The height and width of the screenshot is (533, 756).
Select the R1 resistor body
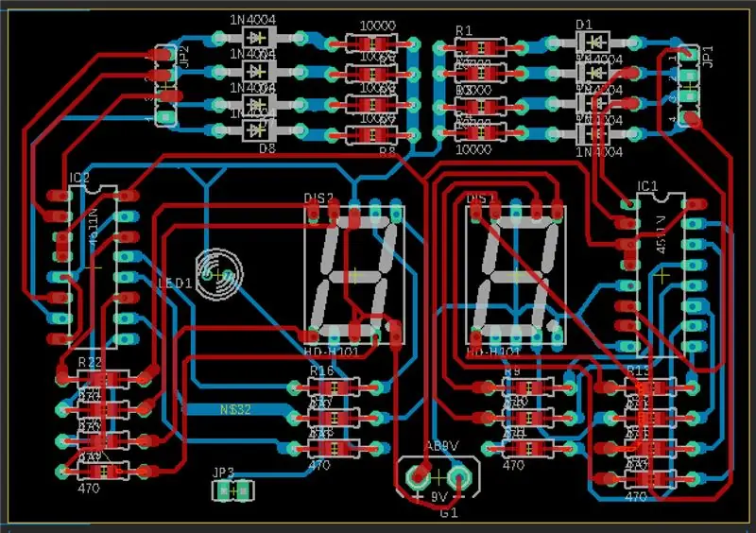click(480, 47)
